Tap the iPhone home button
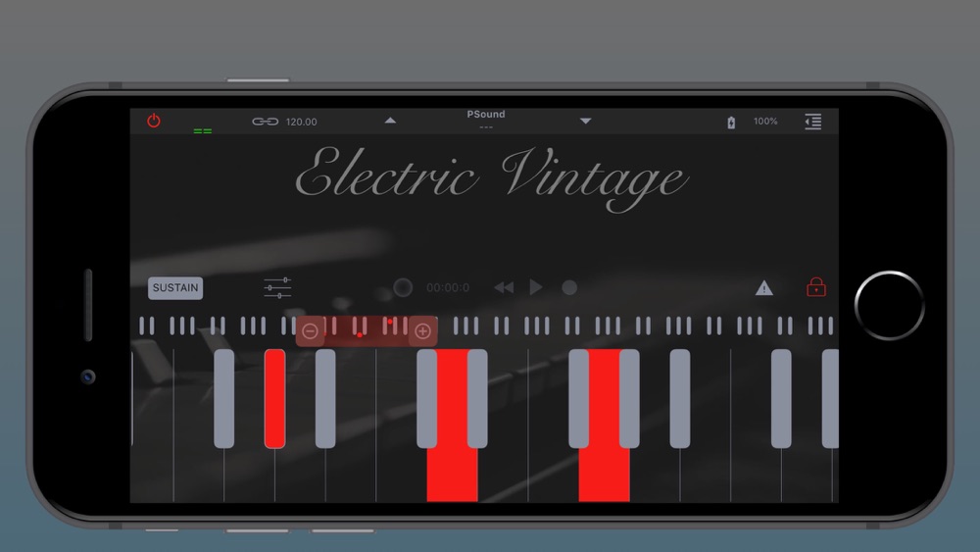The image size is (980, 552). pyautogui.click(x=890, y=306)
